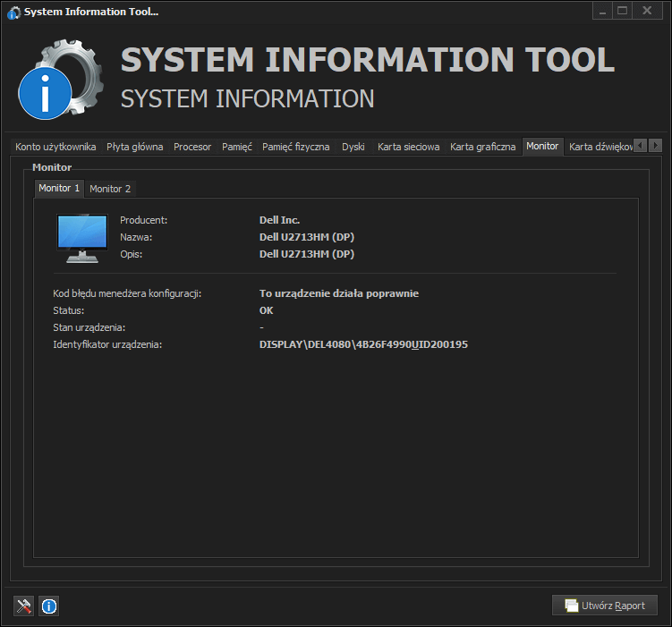Open the blue info about icon
Image resolution: width=672 pixels, height=627 pixels.
(49, 606)
